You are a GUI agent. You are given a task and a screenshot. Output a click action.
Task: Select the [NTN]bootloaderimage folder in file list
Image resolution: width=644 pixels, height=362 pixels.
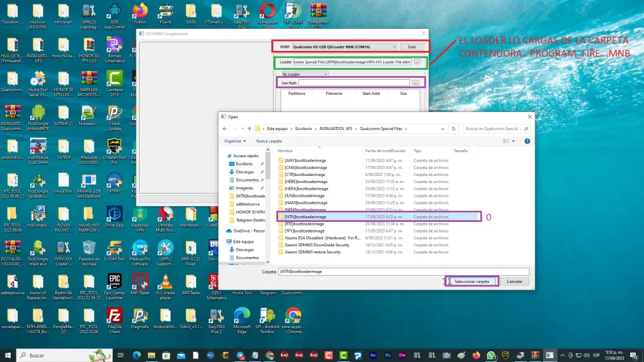(x=305, y=217)
